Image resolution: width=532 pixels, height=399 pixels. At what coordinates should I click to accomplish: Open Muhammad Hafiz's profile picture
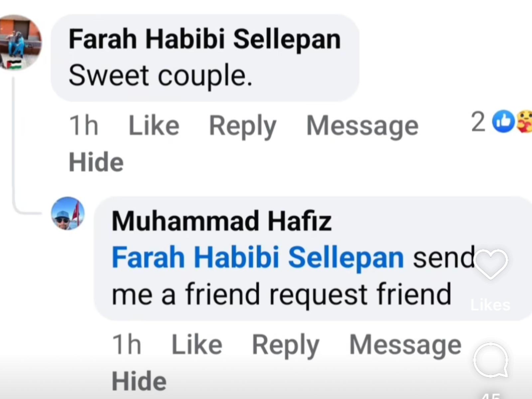(x=67, y=213)
